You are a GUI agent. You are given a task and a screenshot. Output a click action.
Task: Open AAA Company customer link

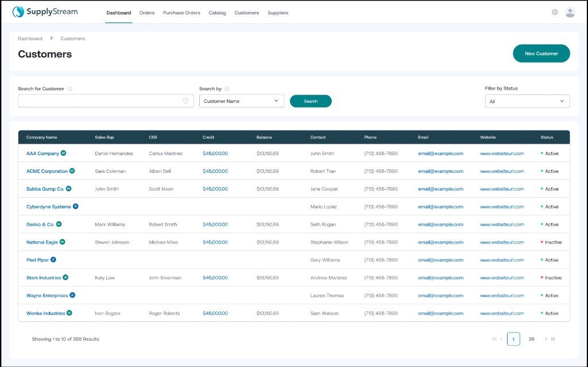42,153
